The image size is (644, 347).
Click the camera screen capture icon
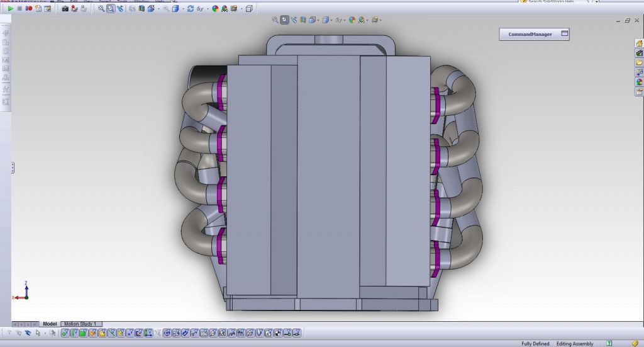65,9
